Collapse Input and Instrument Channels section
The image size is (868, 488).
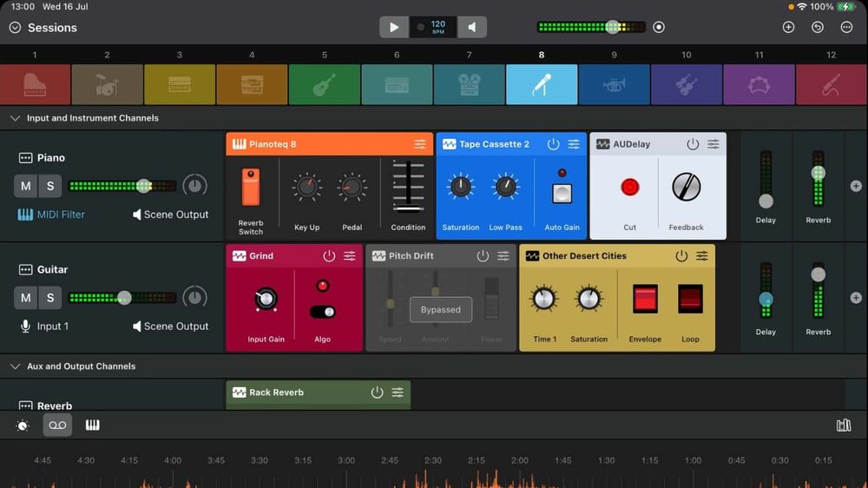(15, 118)
